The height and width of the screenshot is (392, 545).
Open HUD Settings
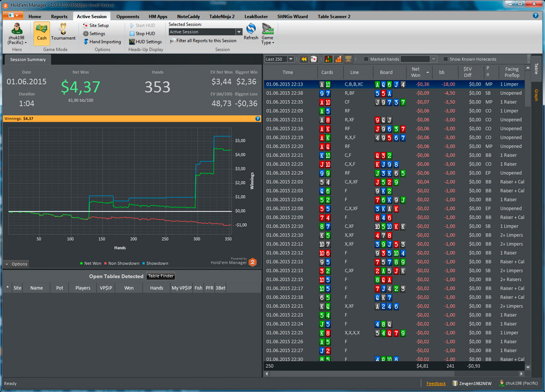tap(145, 42)
